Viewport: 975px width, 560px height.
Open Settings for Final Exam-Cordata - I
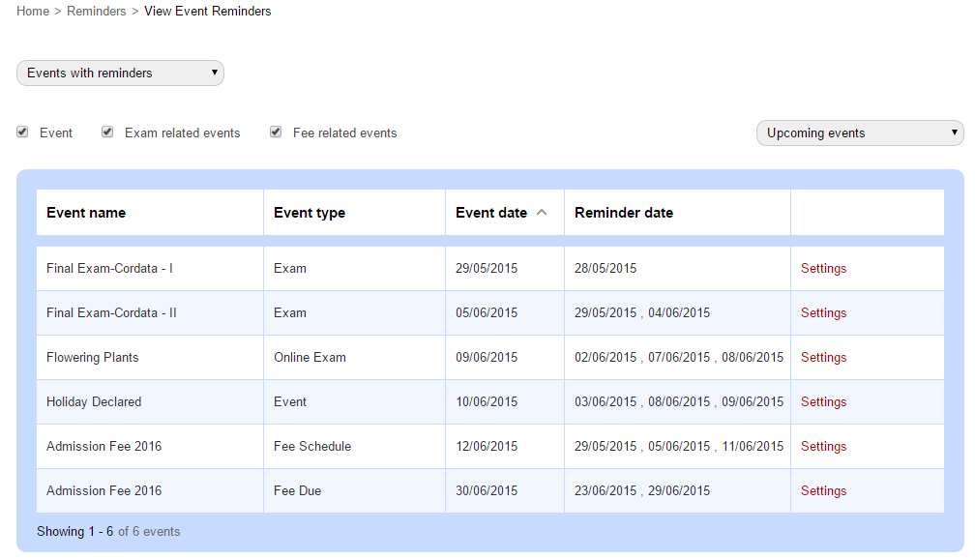point(823,269)
